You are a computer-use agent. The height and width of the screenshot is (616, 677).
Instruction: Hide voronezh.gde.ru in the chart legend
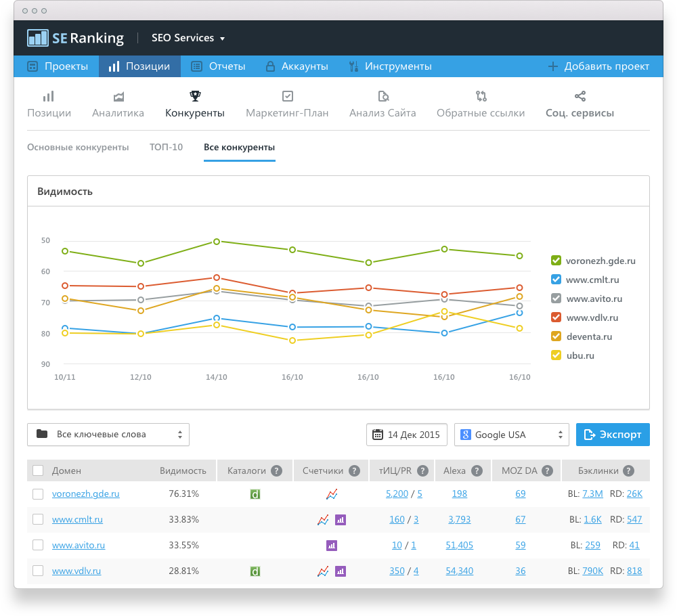pos(556,261)
